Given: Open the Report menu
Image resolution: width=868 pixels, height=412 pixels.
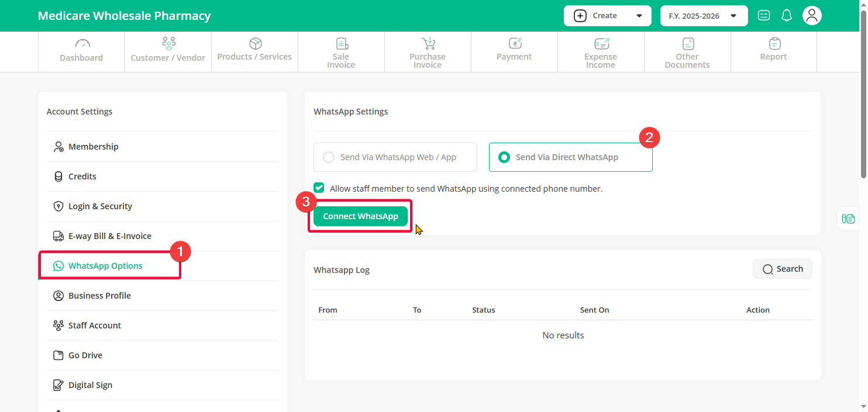Looking at the screenshot, I should 774,51.
